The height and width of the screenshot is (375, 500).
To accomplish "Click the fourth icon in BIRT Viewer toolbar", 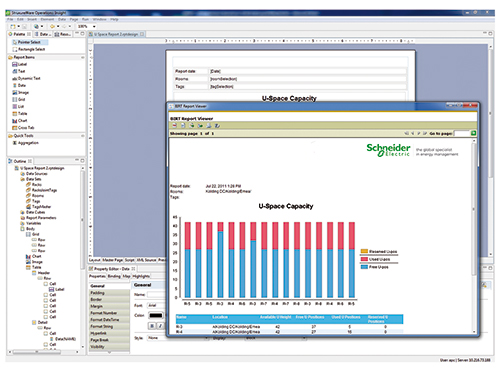I will 200,126.
